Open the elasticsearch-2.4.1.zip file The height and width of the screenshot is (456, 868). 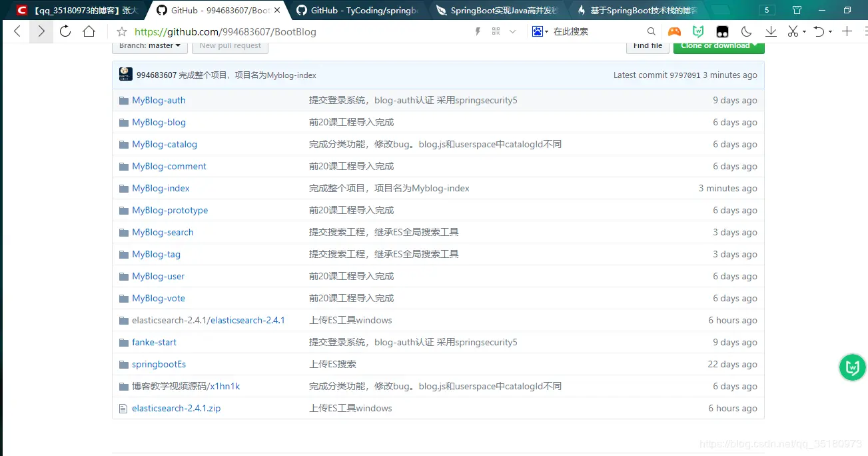tap(176, 408)
